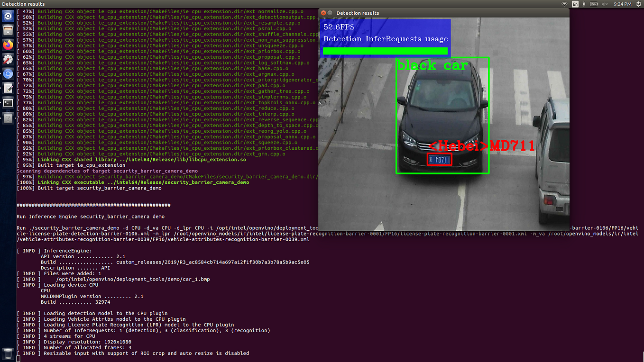The width and height of the screenshot is (644, 362).
Task: Open a new Terminal from the dock
Action: (7, 102)
